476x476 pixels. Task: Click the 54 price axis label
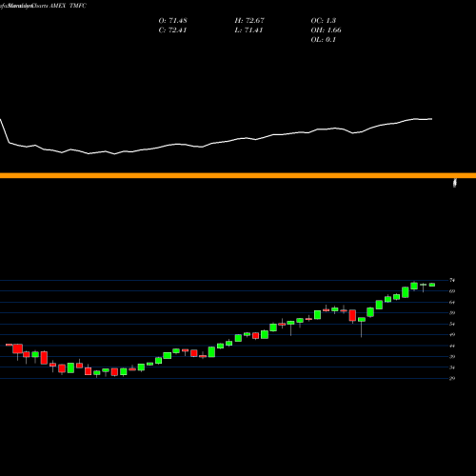(x=452, y=324)
